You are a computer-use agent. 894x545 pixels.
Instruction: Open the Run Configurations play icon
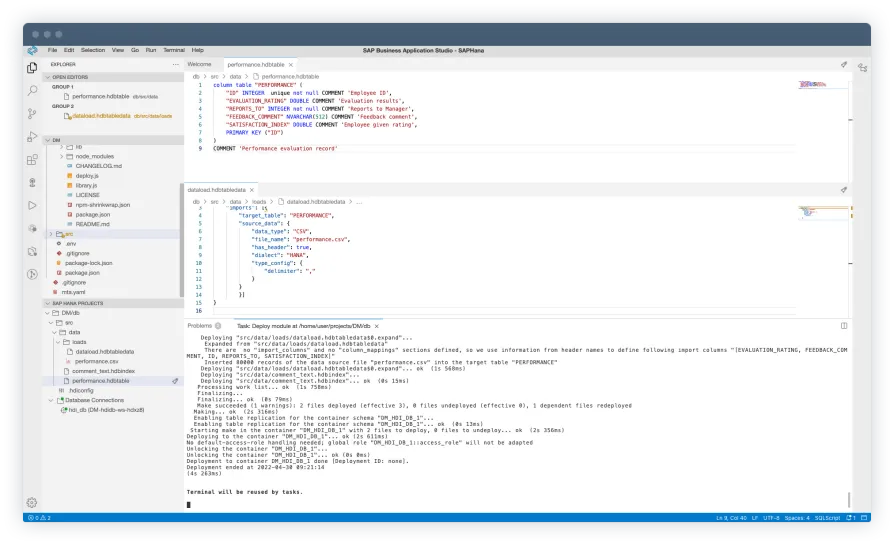[32, 205]
